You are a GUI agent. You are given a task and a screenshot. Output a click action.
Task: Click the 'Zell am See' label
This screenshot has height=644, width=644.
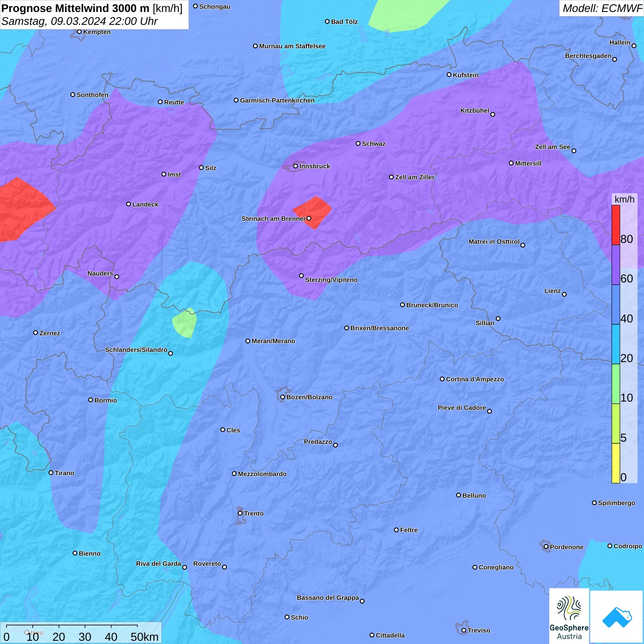pyautogui.click(x=552, y=147)
